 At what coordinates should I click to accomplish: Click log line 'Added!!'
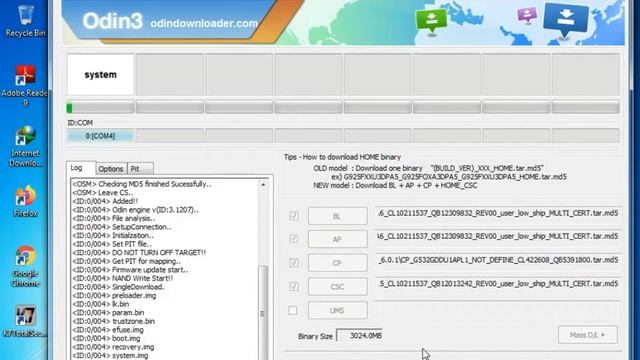coord(105,201)
